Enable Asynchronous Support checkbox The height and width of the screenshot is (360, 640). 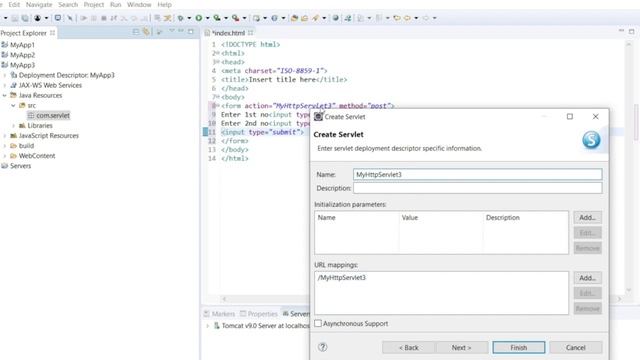pos(318,323)
